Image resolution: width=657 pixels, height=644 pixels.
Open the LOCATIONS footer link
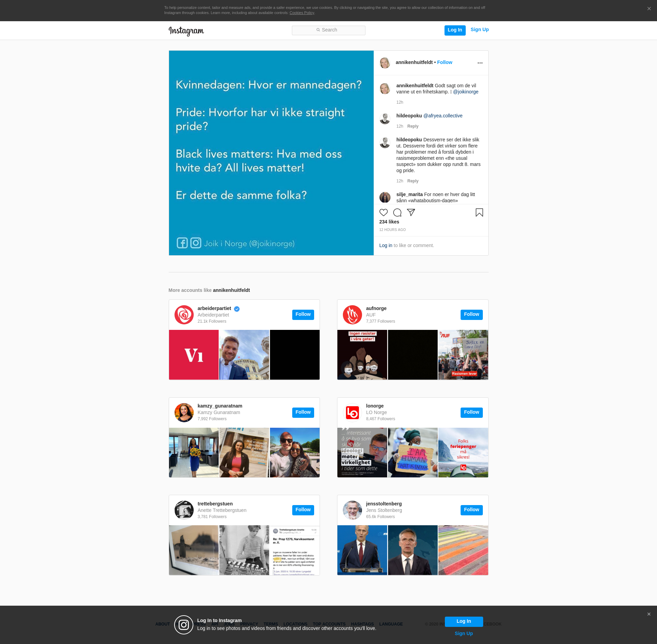tap(295, 624)
